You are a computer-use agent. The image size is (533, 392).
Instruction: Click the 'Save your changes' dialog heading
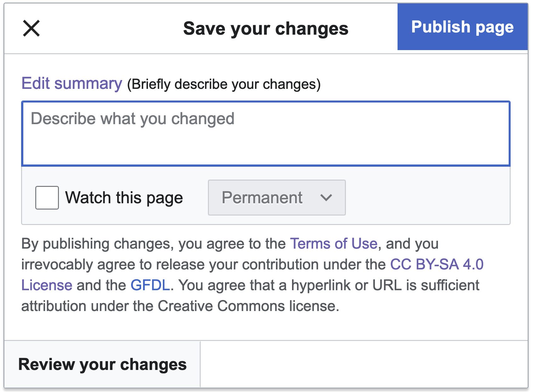(266, 28)
